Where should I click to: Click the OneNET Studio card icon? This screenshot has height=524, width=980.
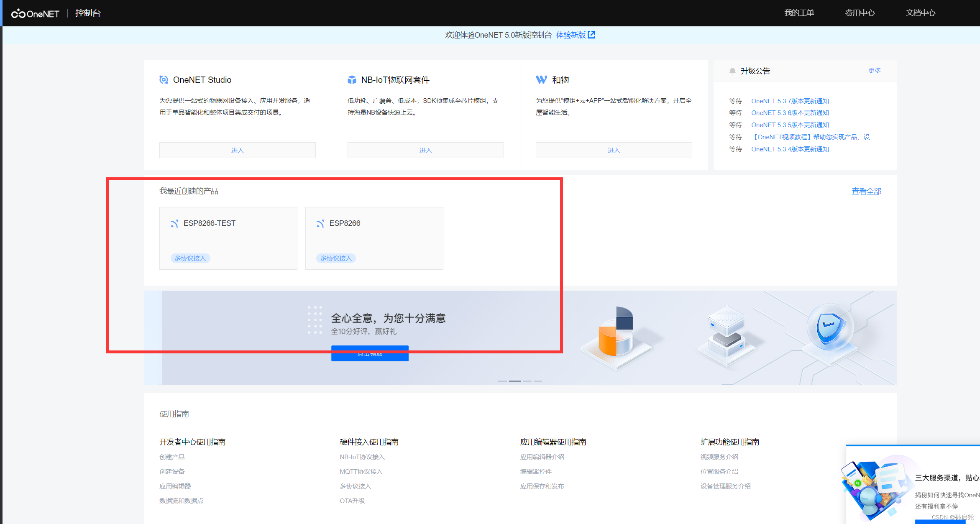[164, 80]
